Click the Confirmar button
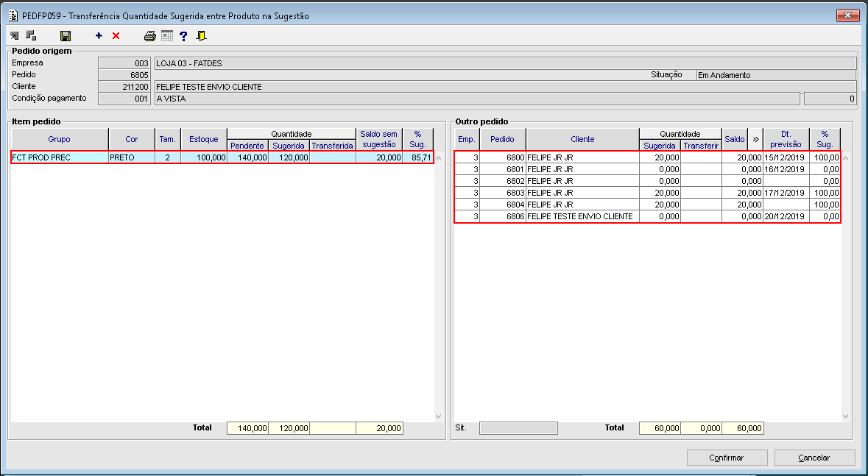The height and width of the screenshot is (476, 868). click(727, 458)
